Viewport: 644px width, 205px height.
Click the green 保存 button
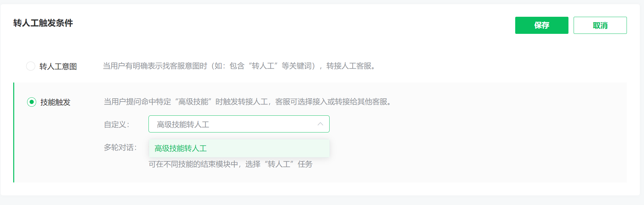[541, 25]
